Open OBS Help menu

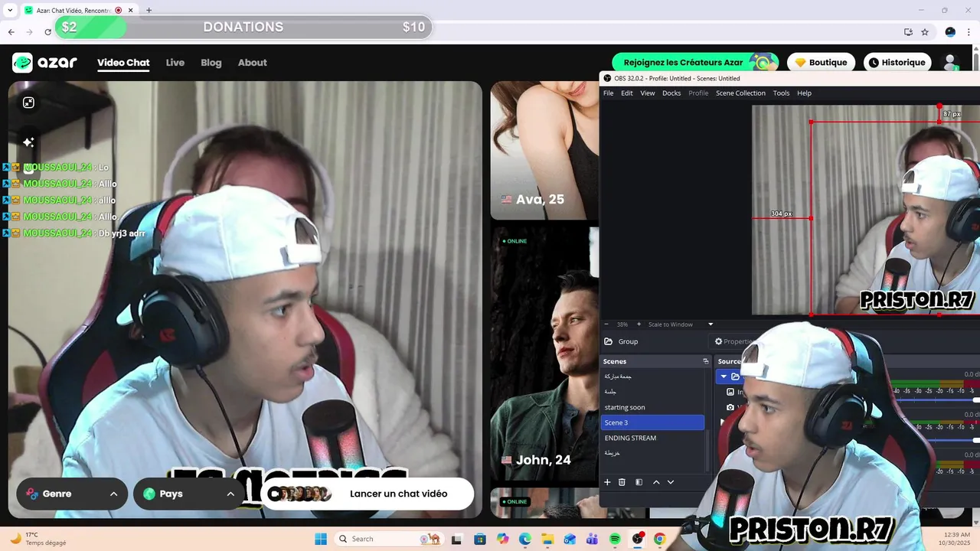(804, 93)
